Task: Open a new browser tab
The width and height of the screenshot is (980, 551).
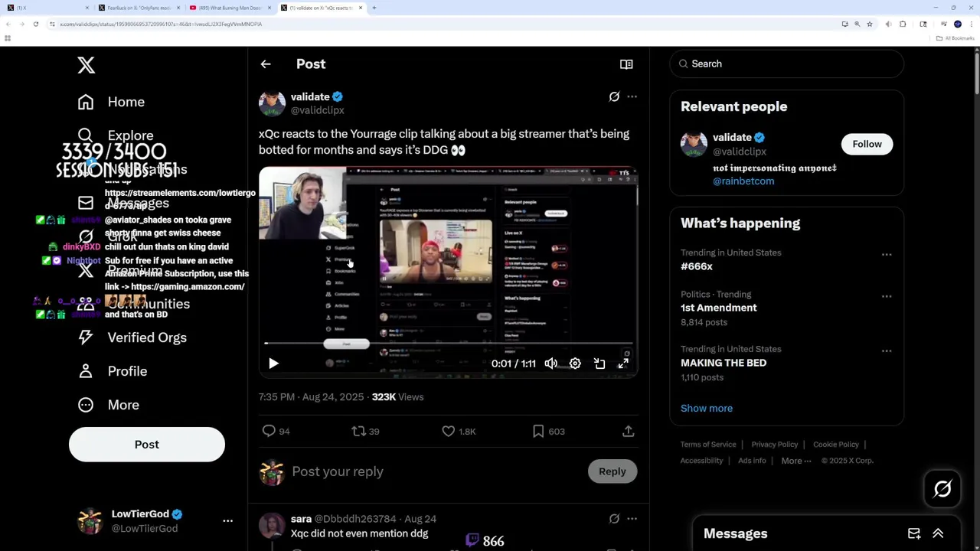Action: (x=374, y=8)
